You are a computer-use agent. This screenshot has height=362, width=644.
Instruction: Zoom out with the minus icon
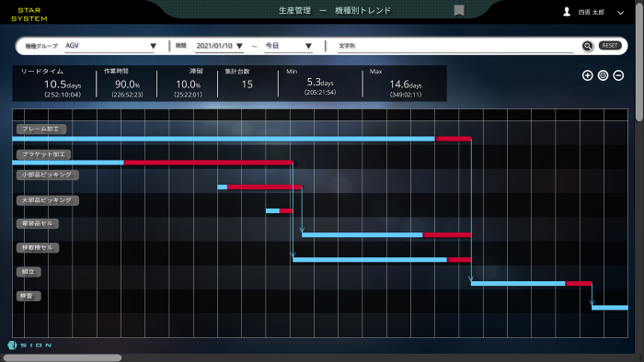(618, 75)
